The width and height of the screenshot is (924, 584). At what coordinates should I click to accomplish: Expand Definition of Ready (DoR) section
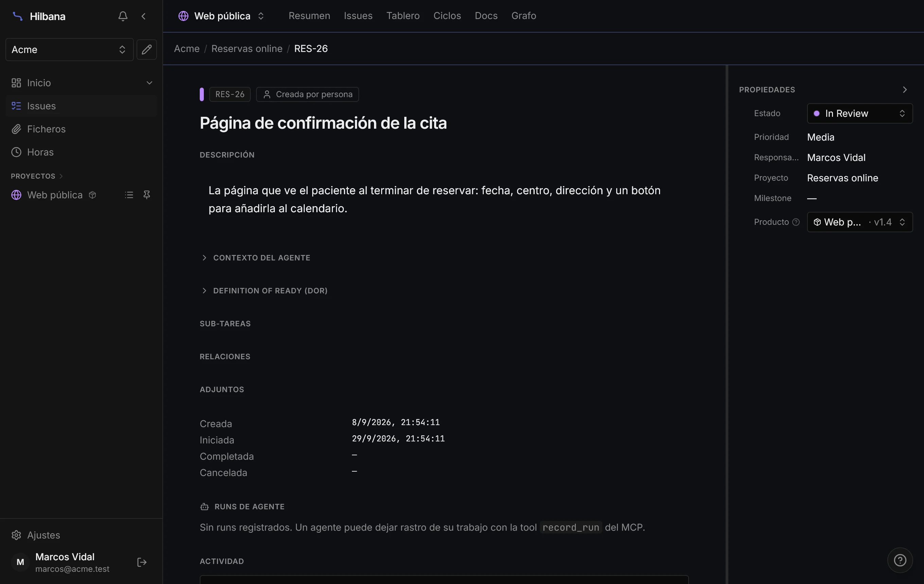[x=264, y=291]
